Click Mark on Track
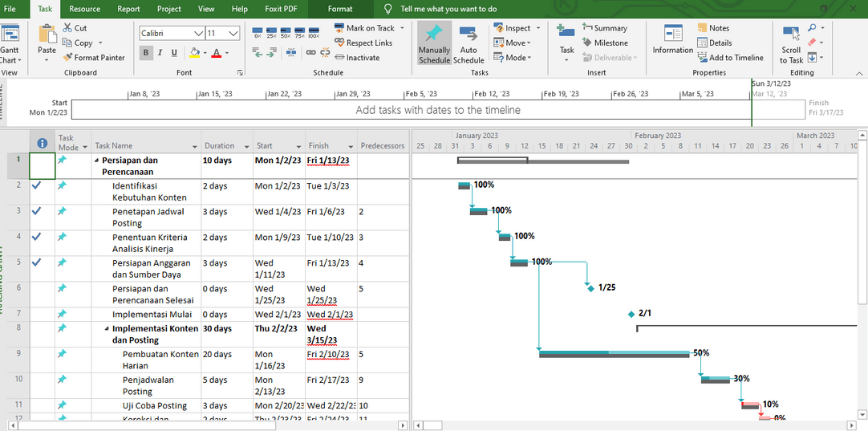The height and width of the screenshot is (431, 868). pos(365,28)
